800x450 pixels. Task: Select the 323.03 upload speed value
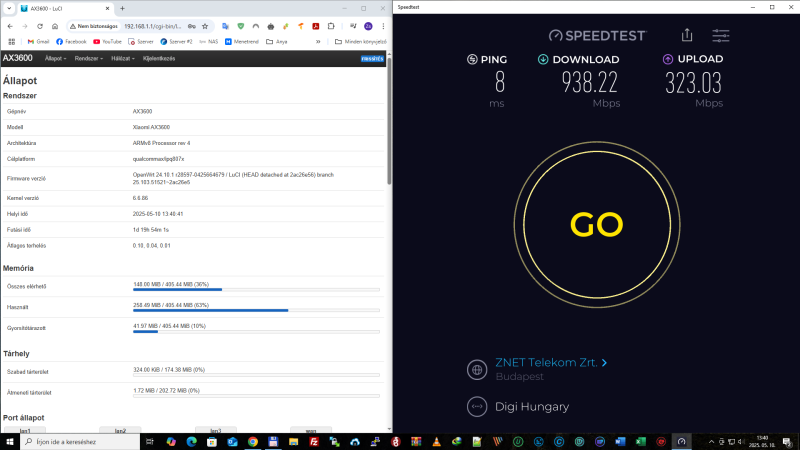pyautogui.click(x=693, y=83)
